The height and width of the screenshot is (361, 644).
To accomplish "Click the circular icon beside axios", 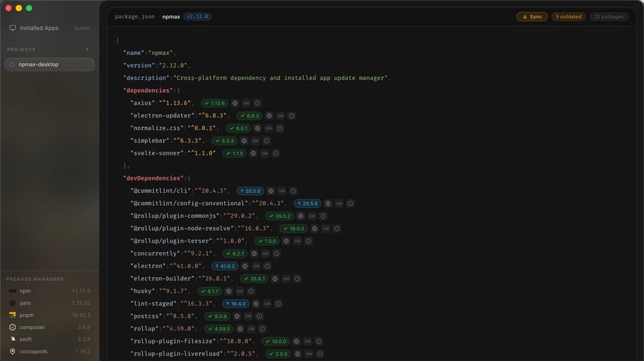I will (x=257, y=103).
